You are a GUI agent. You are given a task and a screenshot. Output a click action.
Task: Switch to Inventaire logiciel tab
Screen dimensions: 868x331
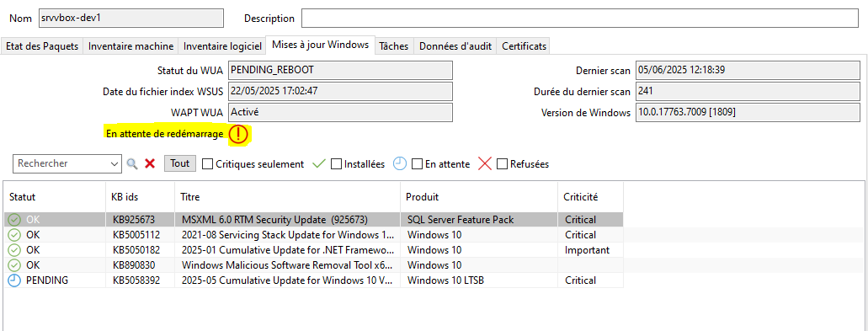222,46
